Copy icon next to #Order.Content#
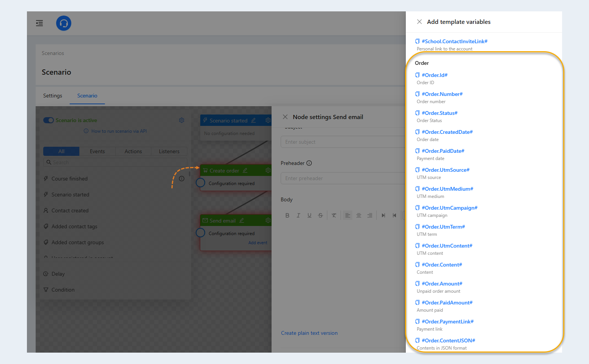The image size is (589, 364). 418,265
